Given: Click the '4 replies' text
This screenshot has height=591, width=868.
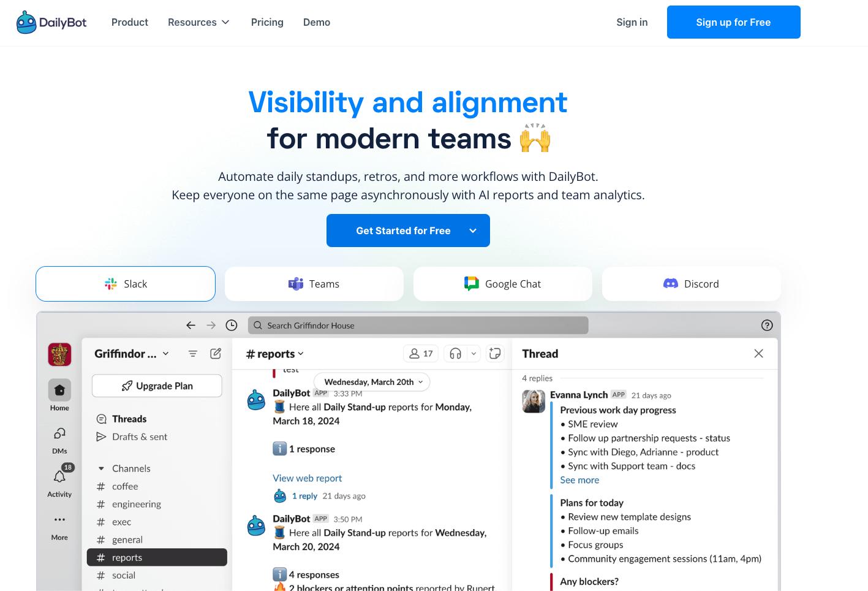Looking at the screenshot, I should click(x=537, y=378).
